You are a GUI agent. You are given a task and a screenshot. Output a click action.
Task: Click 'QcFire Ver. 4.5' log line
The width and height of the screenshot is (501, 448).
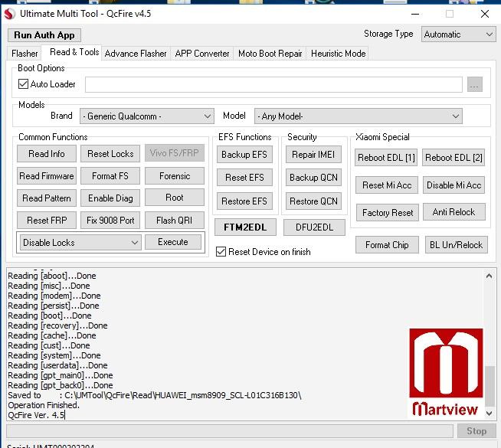pos(36,415)
